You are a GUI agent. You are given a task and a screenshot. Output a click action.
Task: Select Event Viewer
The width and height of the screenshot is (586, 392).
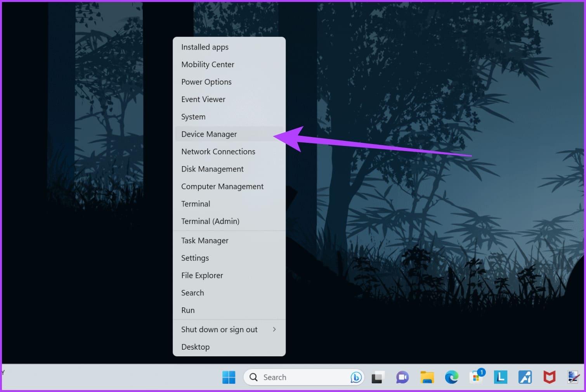point(203,99)
